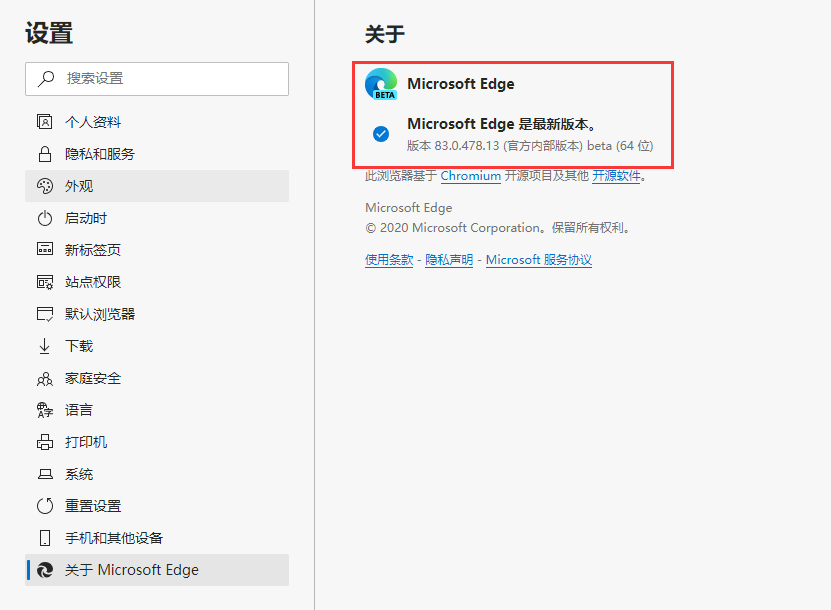Open the 新标签页 settings page
Image resolution: width=831 pixels, height=610 pixels.
[92, 250]
